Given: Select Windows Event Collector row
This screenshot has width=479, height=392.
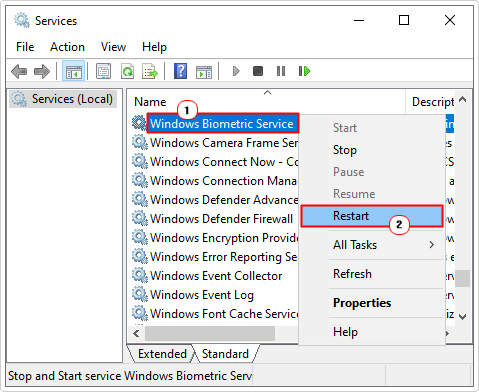Looking at the screenshot, I should click(x=216, y=276).
